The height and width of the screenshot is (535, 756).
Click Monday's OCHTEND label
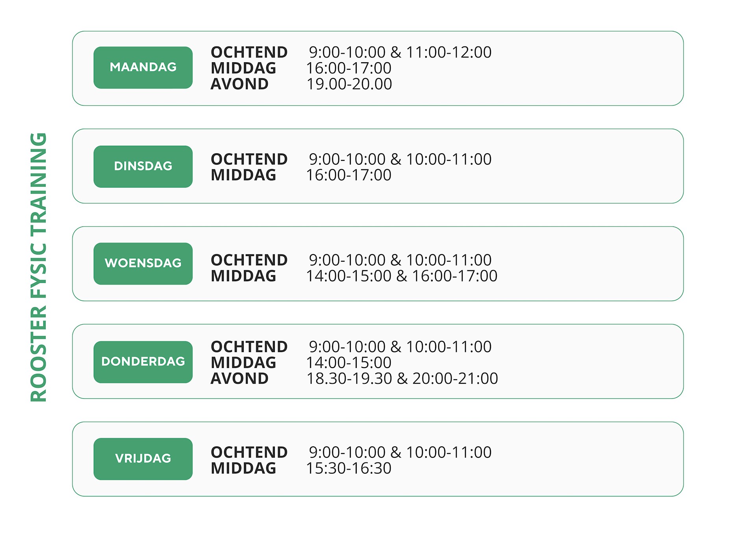(249, 52)
